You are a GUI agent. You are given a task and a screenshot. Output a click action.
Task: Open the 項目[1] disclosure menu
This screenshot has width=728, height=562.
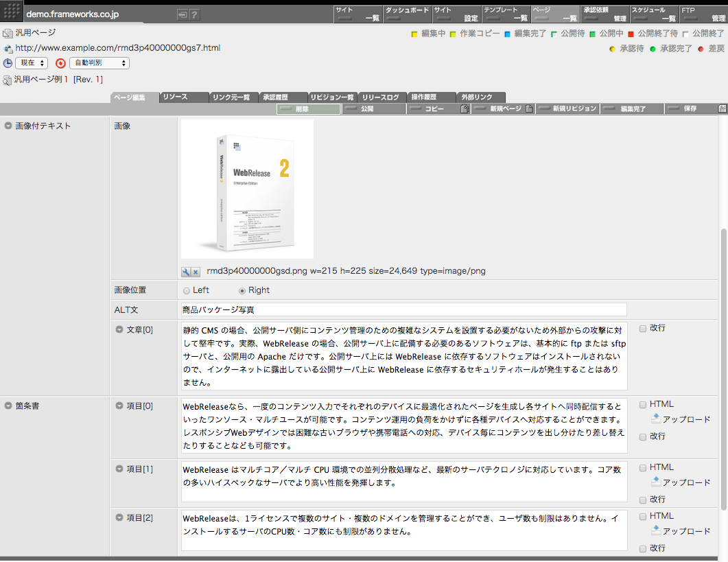click(119, 469)
